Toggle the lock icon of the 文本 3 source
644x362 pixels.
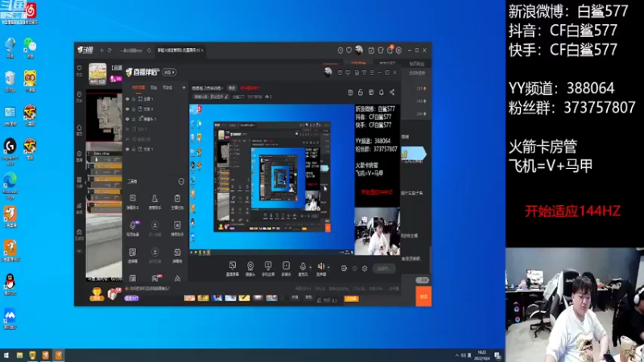pyautogui.click(x=134, y=109)
